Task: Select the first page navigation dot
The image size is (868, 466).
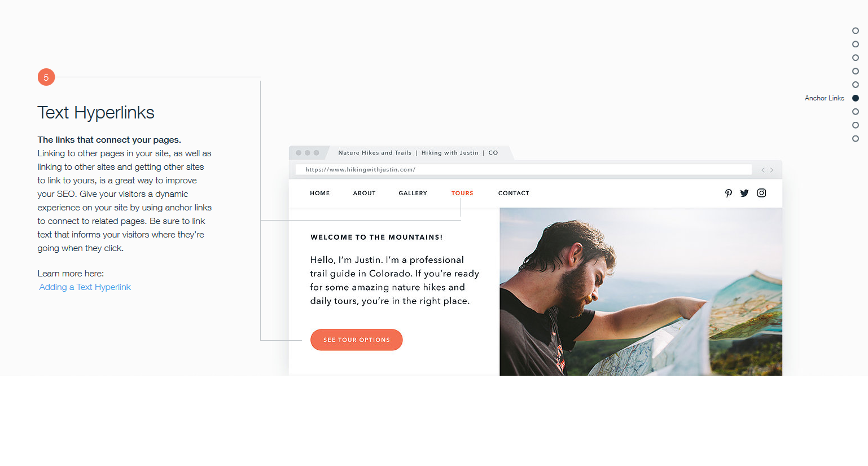Action: (856, 30)
